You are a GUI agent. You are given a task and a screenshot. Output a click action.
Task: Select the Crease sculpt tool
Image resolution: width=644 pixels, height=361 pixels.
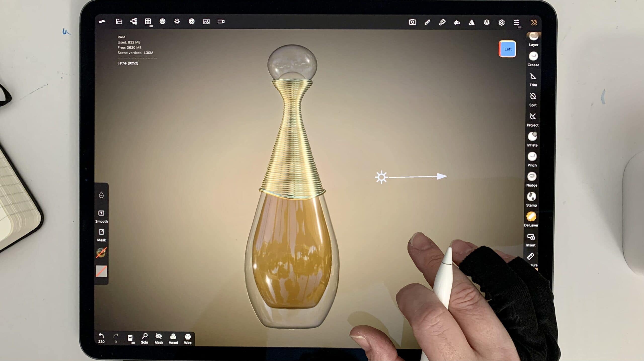point(533,57)
